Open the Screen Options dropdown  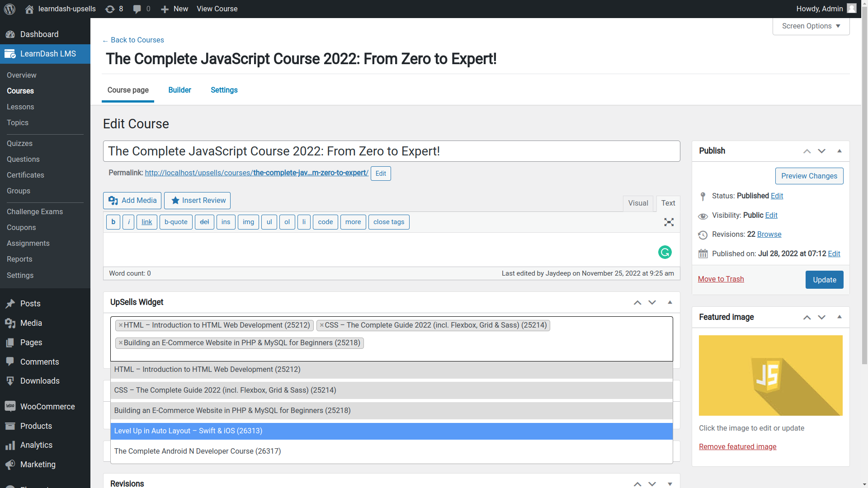tap(811, 26)
